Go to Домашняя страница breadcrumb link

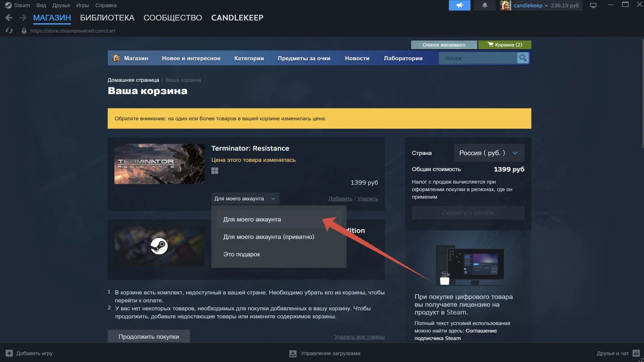click(133, 80)
